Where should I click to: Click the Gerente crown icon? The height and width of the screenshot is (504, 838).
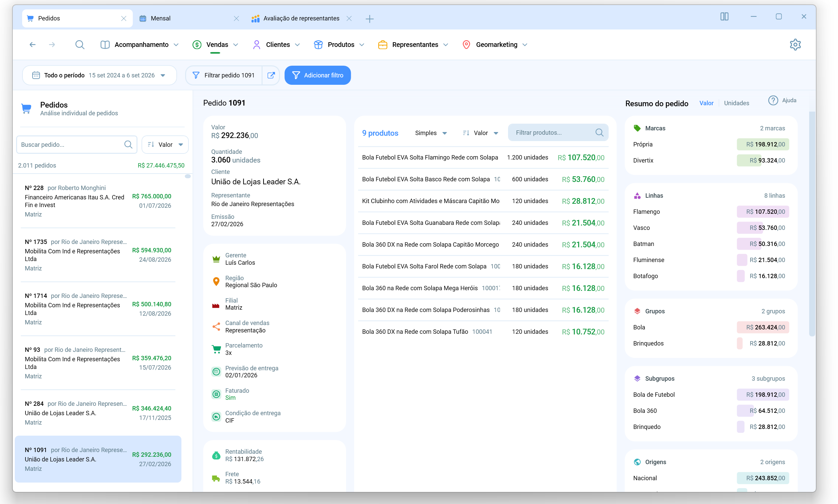216,259
